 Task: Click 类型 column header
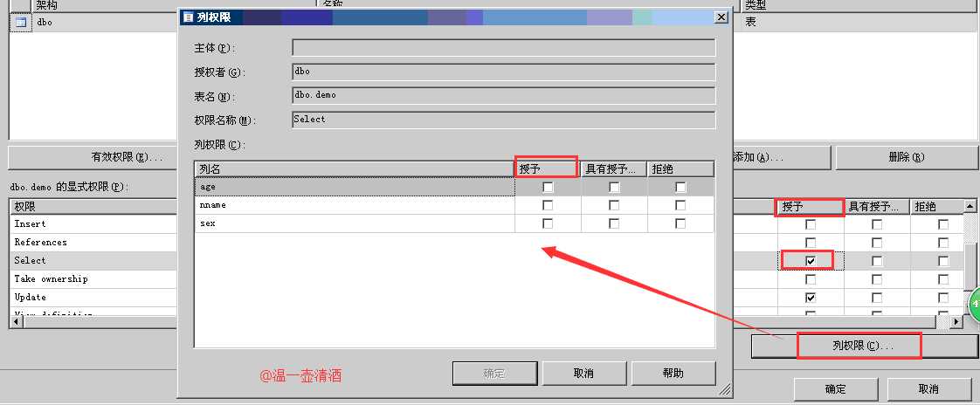(860, 5)
